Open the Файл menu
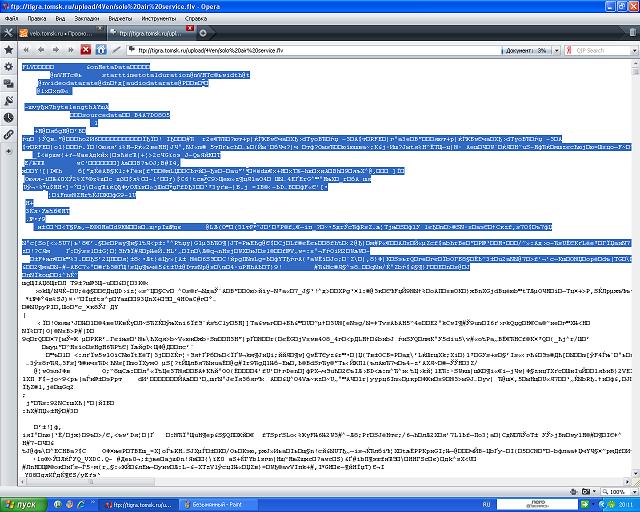640x512 pixels. 11,18
